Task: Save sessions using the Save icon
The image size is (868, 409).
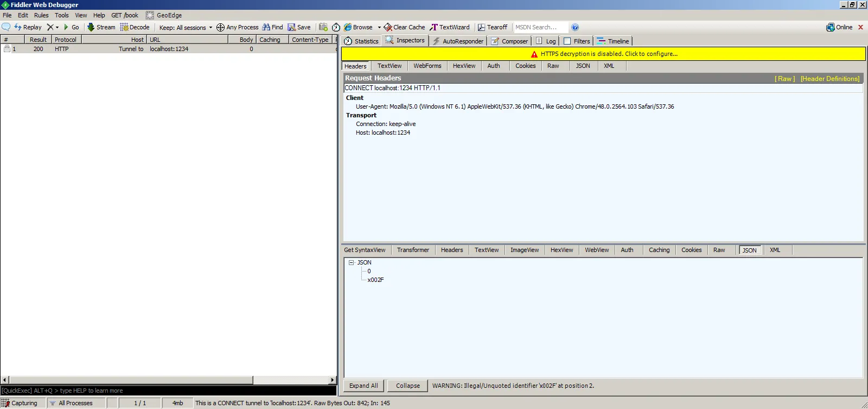Action: pos(299,27)
